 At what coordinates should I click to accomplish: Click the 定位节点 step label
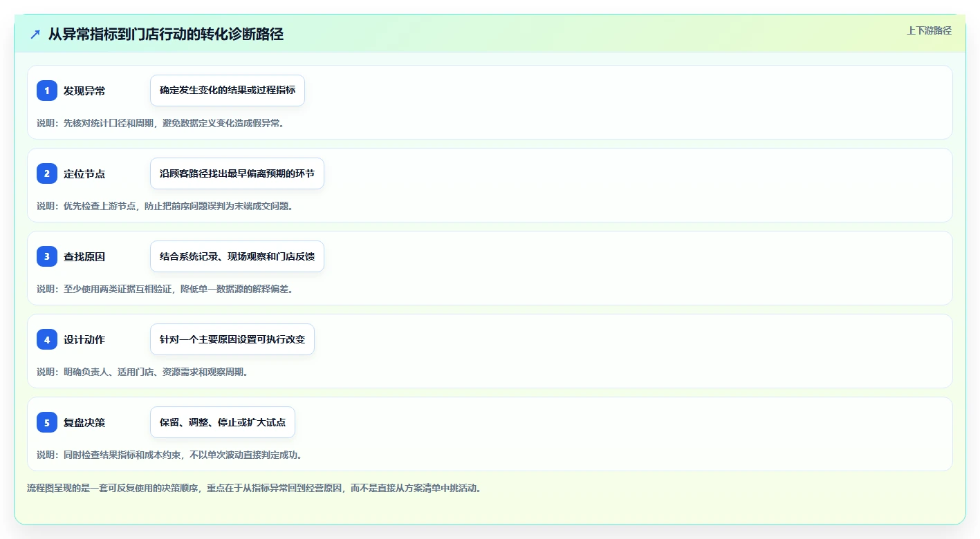click(x=84, y=173)
